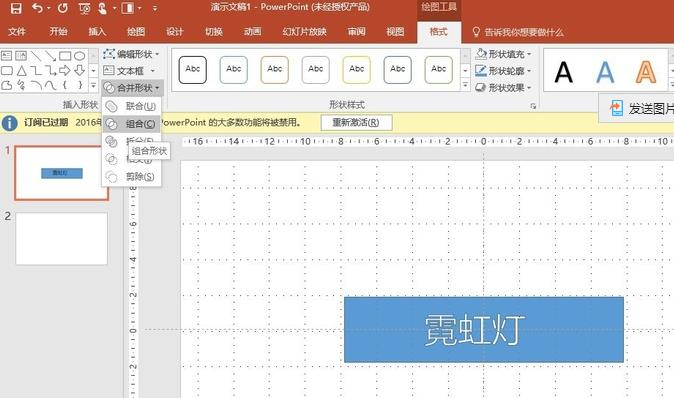Open the 审阅 tab
The height and width of the screenshot is (398, 674).
(x=356, y=31)
